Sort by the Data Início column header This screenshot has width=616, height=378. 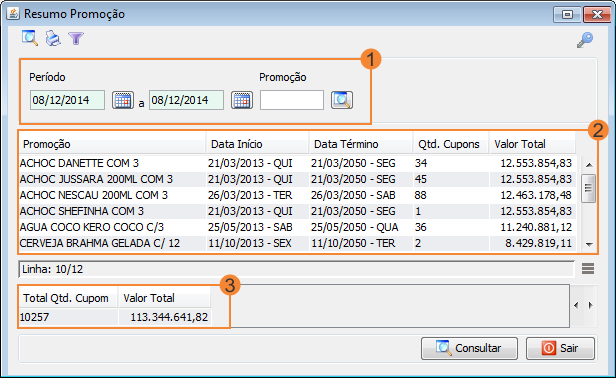257,144
